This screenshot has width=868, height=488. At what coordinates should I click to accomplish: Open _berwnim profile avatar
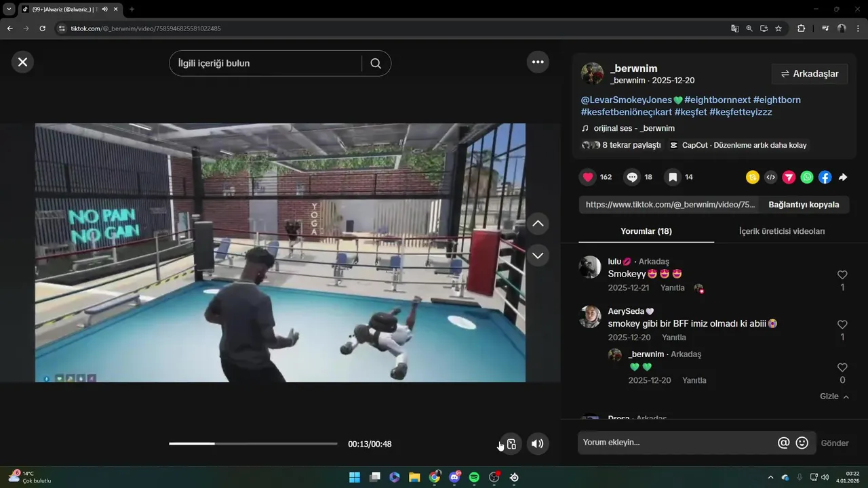pyautogui.click(x=592, y=74)
